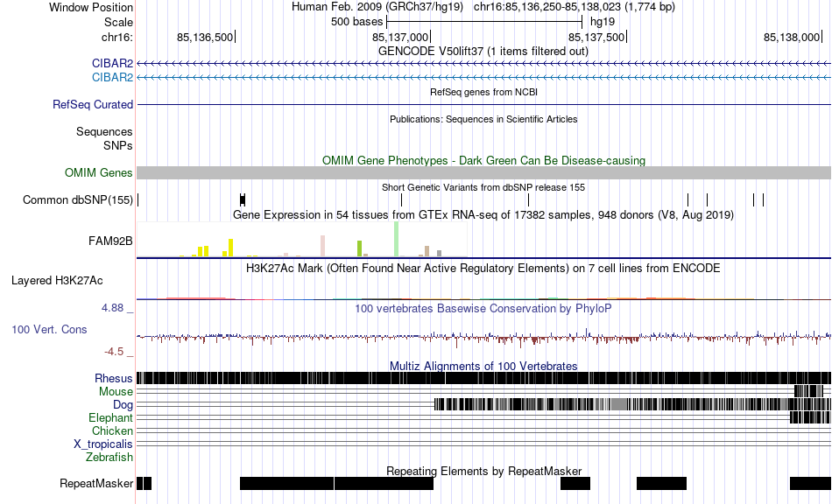Select the FAM92B GTEx expression label

[110, 241]
